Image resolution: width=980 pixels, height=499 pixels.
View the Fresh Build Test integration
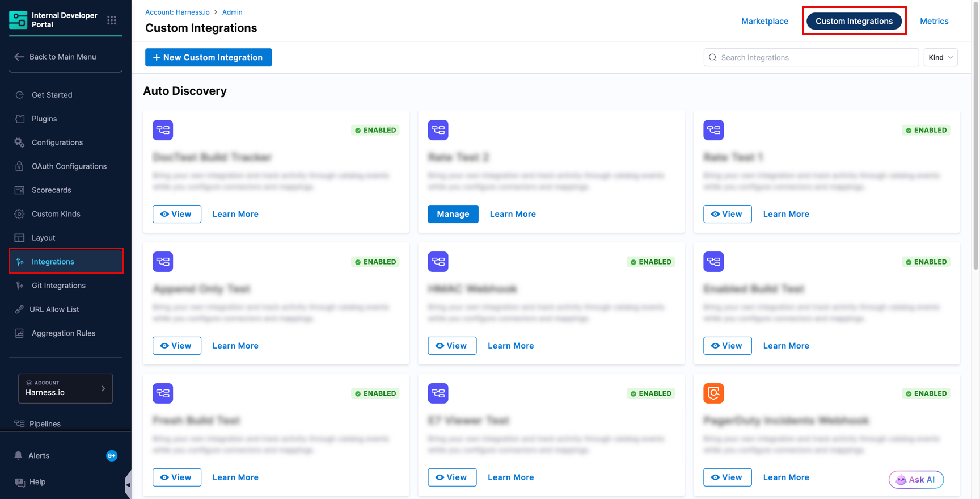click(177, 477)
